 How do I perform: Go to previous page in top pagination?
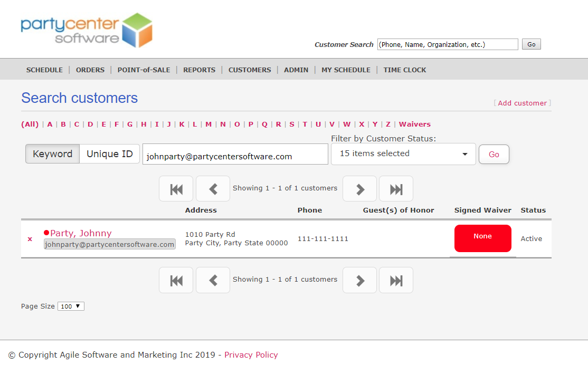point(213,189)
